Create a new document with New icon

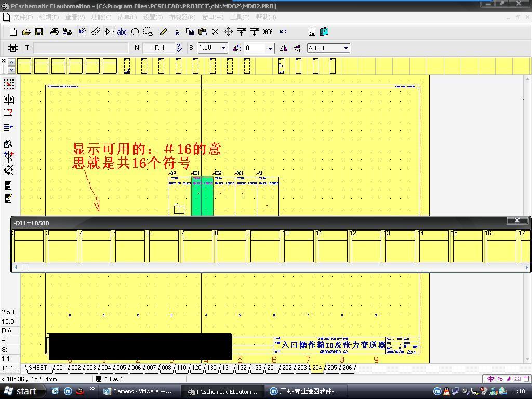(13, 32)
